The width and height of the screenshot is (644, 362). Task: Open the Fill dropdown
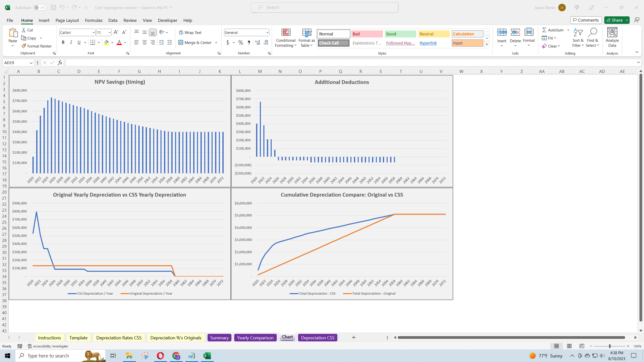[549, 38]
